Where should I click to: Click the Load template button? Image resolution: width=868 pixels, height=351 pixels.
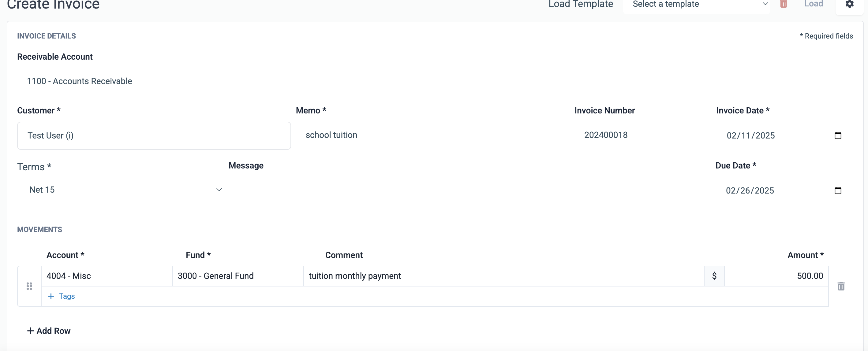814,4
